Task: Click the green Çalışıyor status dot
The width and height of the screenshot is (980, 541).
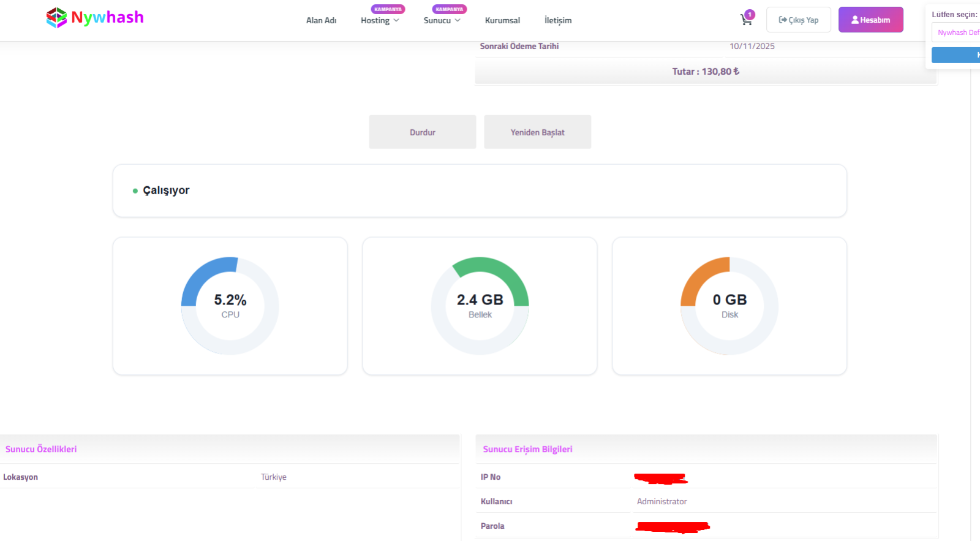Action: coord(135,191)
